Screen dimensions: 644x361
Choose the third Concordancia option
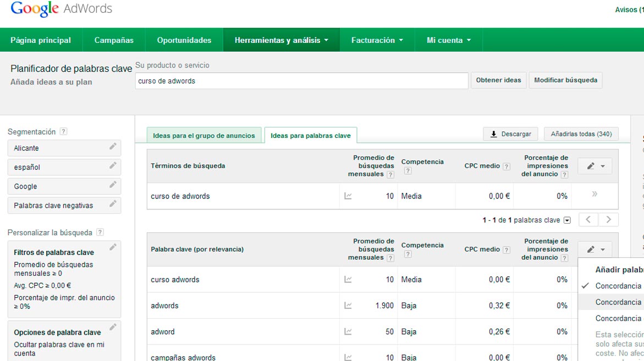[611, 318]
